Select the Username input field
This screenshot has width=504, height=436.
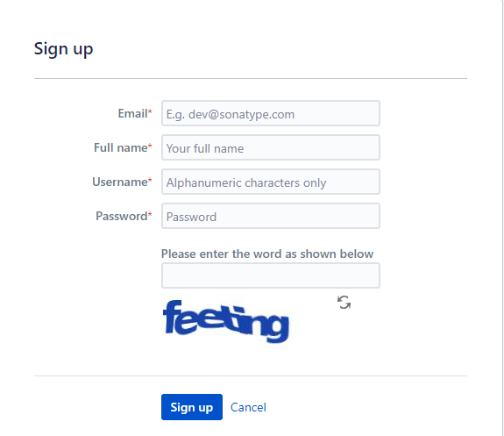[271, 182]
